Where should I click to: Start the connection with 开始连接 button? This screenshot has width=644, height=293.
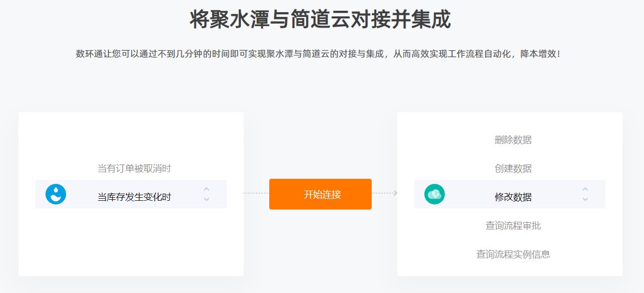[320, 194]
